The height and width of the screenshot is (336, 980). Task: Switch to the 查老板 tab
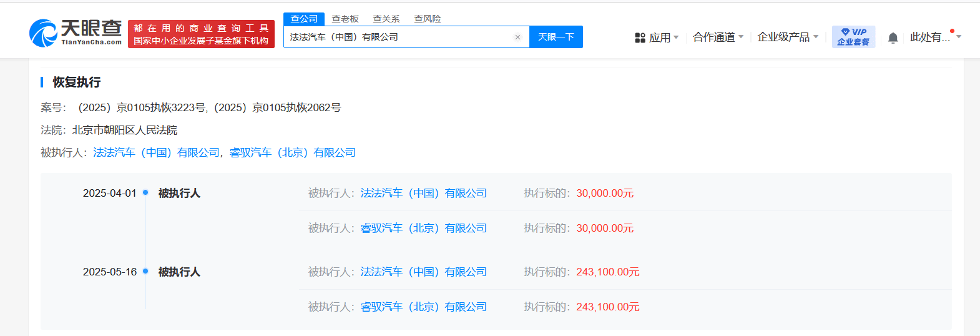tap(345, 19)
